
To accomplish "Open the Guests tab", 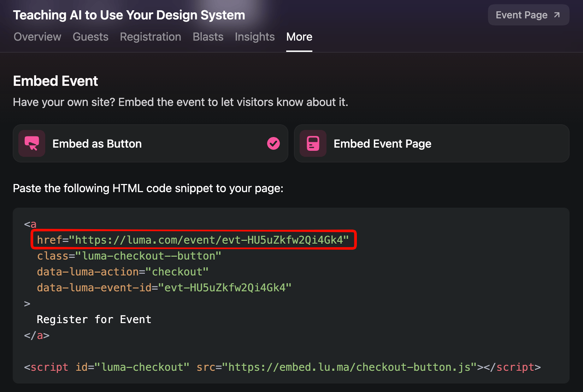I will 90,37.
